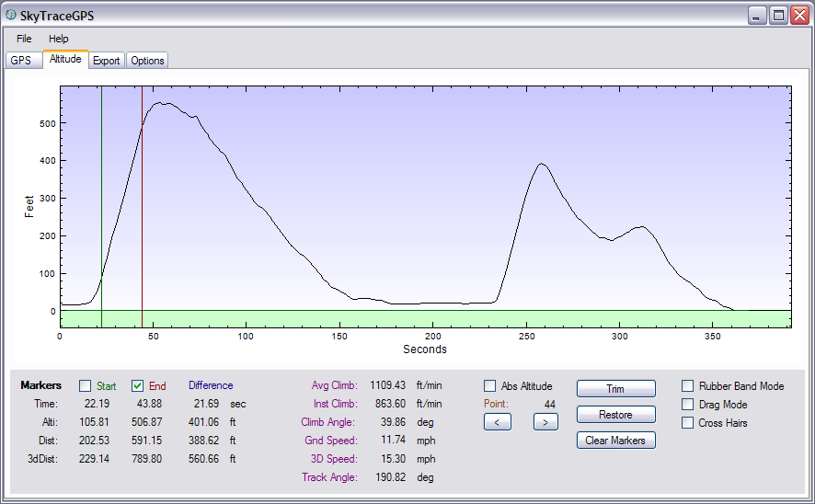Select the Altitude tab
815x504 pixels.
[65, 59]
